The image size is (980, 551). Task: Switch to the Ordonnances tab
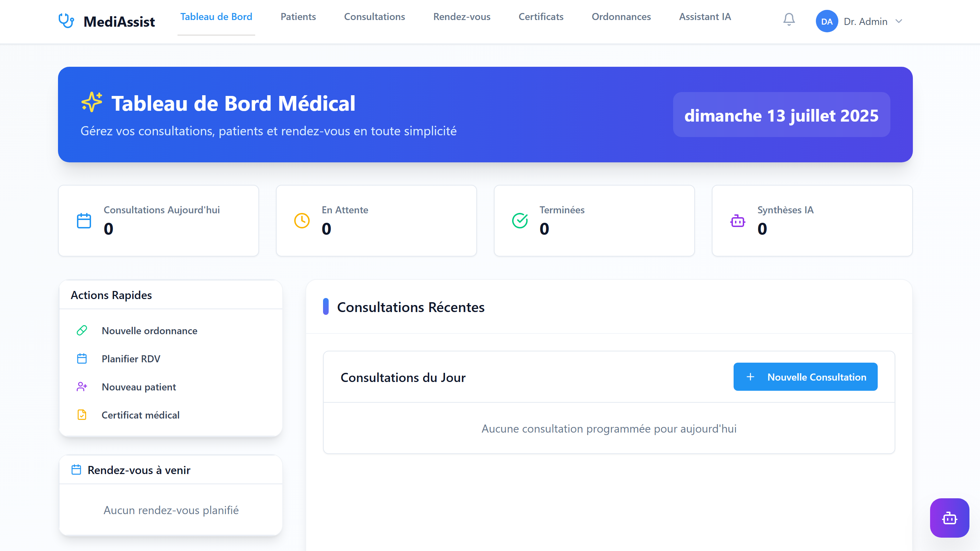coord(621,17)
